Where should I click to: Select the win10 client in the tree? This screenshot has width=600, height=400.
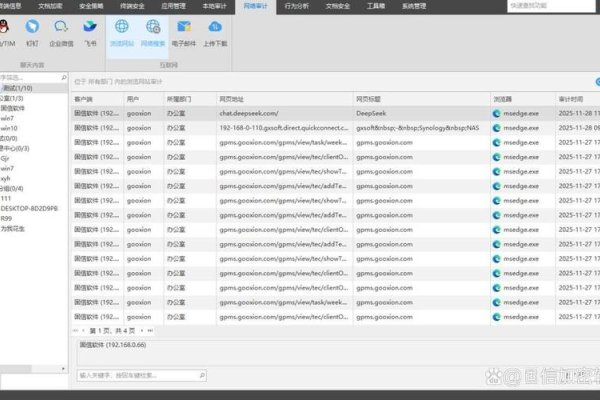(x=9, y=128)
